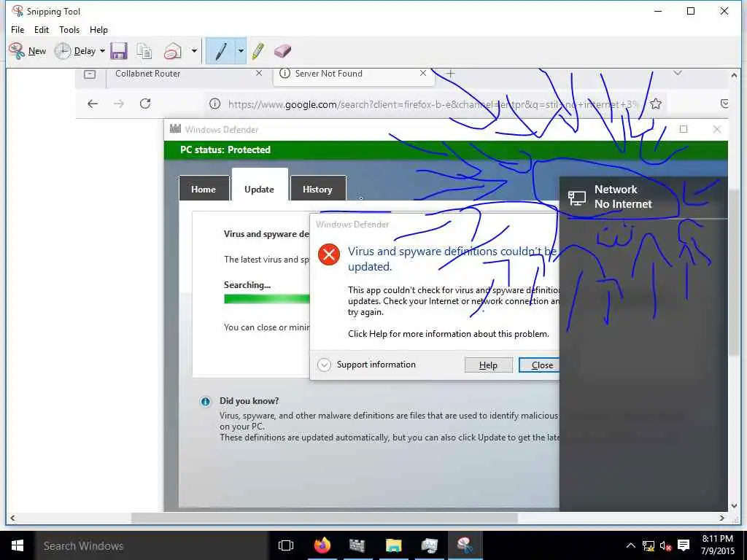The width and height of the screenshot is (747, 560).
Task: Show hidden system tray icons
Action: [630, 545]
